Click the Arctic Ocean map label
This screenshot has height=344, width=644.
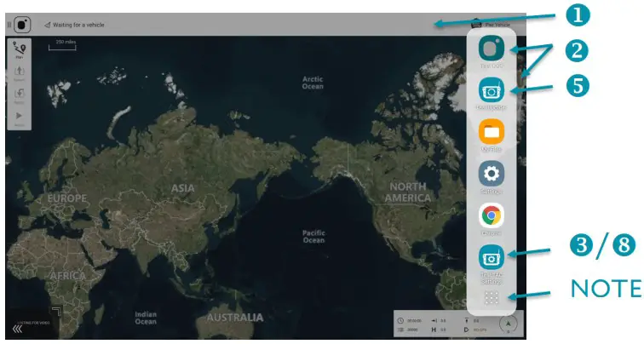coord(313,83)
